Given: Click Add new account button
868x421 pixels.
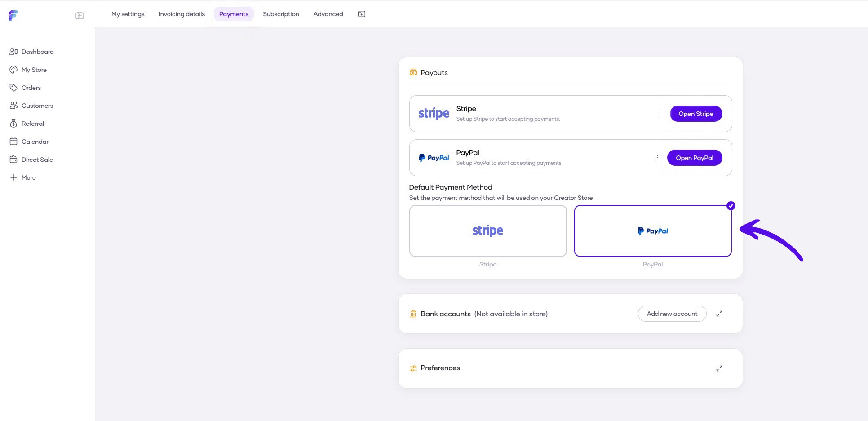Looking at the screenshot, I should tap(672, 314).
